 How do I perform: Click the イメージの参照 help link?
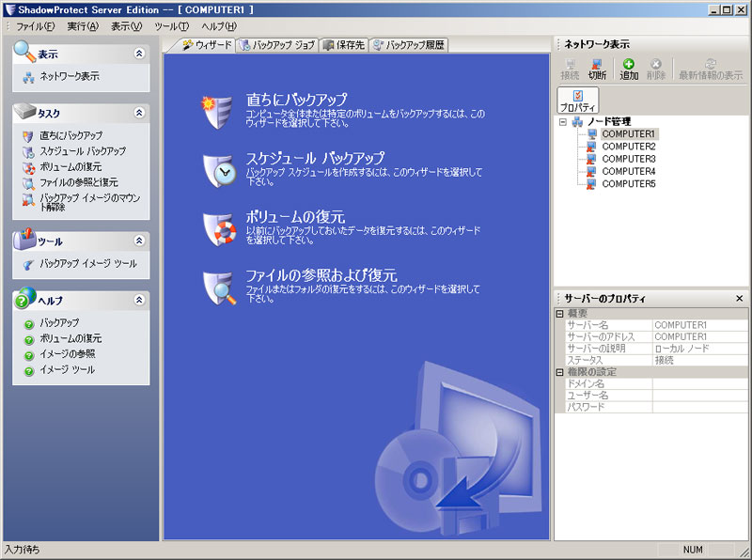pyautogui.click(x=67, y=354)
